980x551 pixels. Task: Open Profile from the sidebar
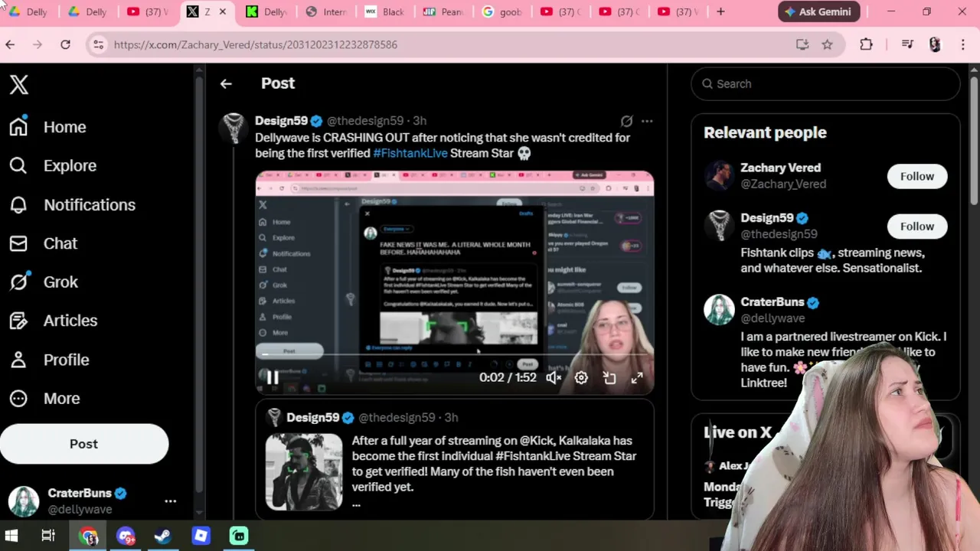[49, 360]
